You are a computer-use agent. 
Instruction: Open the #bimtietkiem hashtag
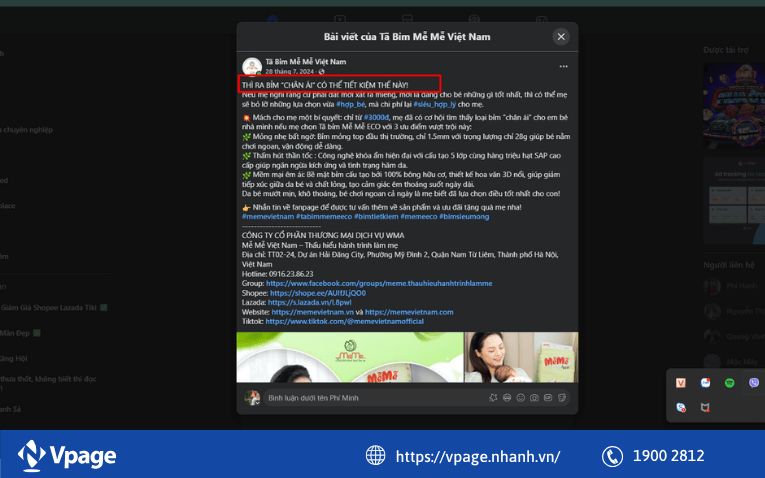pos(376,217)
